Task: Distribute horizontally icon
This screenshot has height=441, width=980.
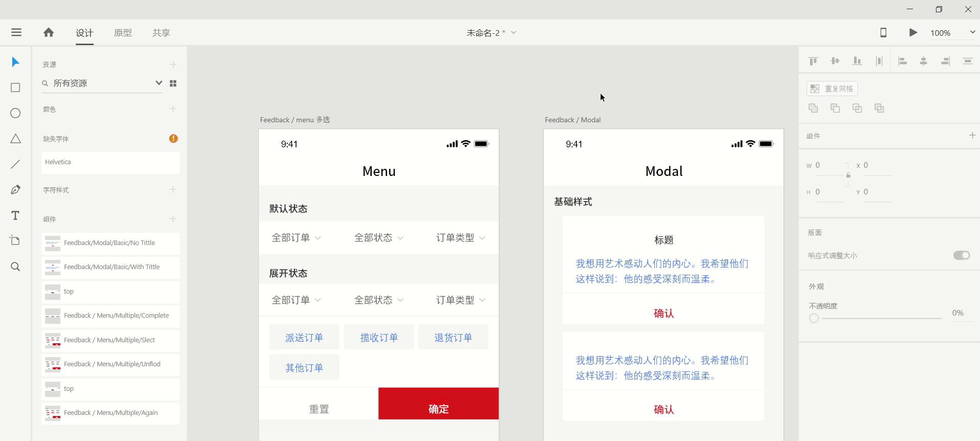Action: tap(879, 61)
